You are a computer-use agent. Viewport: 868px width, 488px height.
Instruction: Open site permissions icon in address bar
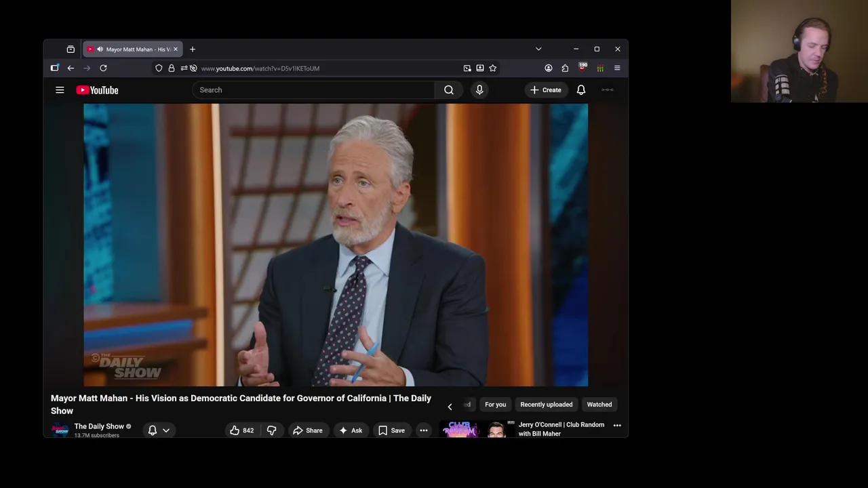(184, 68)
